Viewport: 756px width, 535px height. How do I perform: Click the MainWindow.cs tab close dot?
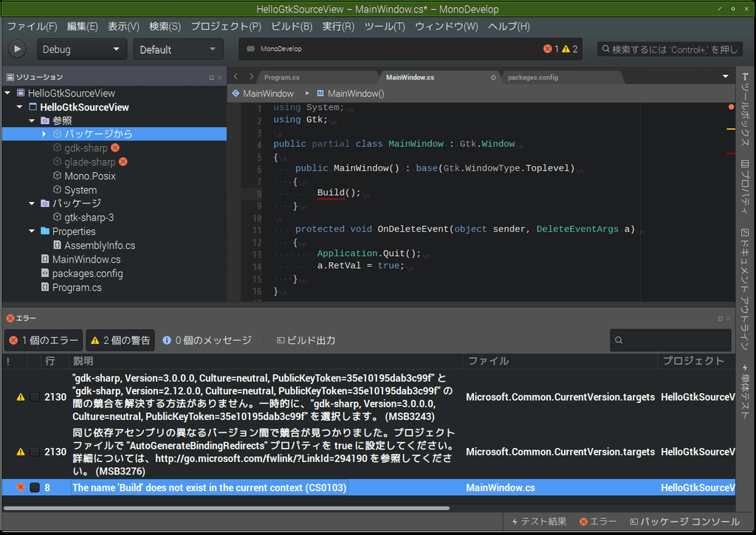[x=493, y=77]
